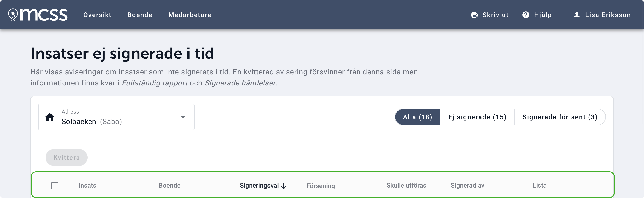Show all 18 items with Alla filter
Screen dimensions: 644x198
click(417, 117)
